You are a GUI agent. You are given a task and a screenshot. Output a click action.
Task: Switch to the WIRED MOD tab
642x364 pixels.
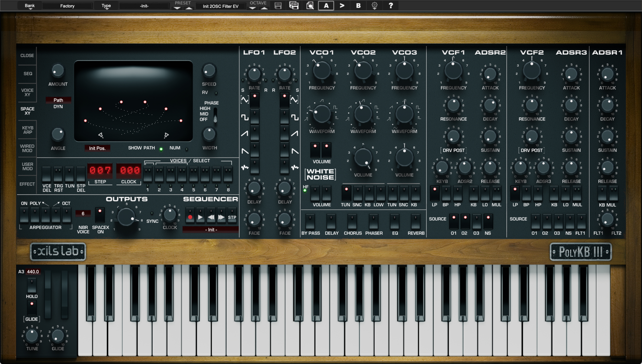[x=27, y=148]
